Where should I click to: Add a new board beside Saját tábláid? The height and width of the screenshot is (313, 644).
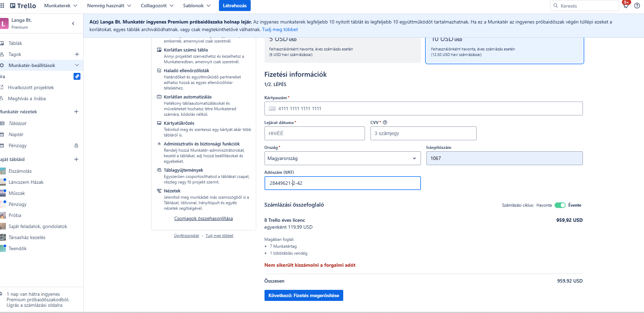76,159
